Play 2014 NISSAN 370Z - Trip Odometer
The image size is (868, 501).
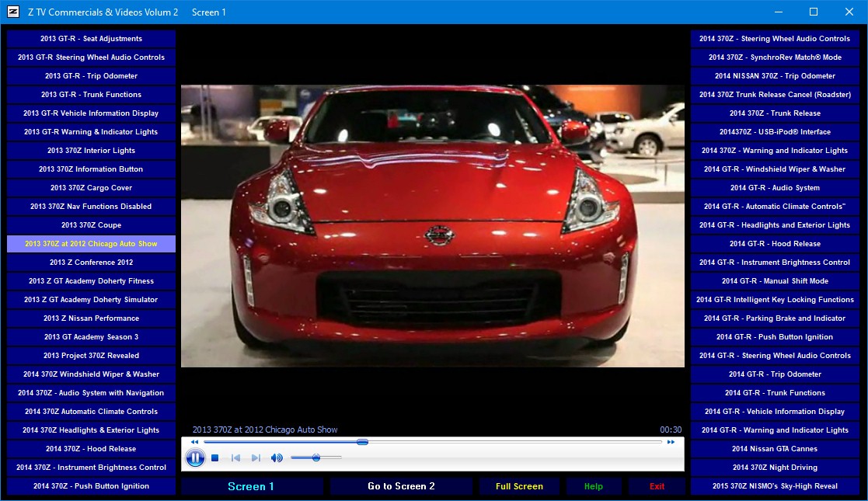(x=775, y=76)
